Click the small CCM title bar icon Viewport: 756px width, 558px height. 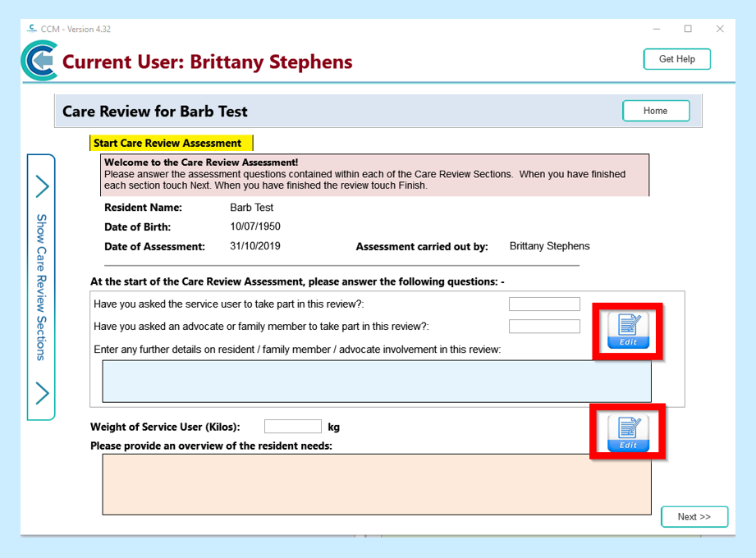tap(32, 29)
